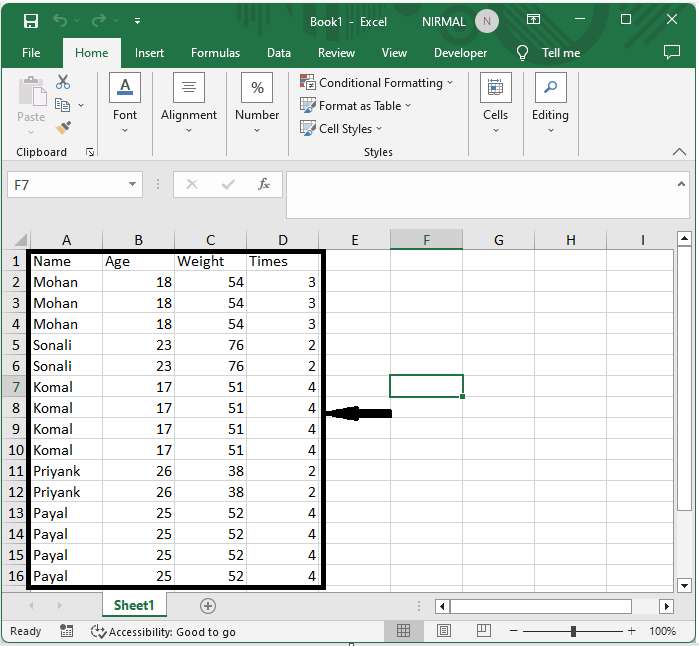Viewport: 699px width, 646px height.
Task: Expand the Font group
Action: coord(125,103)
